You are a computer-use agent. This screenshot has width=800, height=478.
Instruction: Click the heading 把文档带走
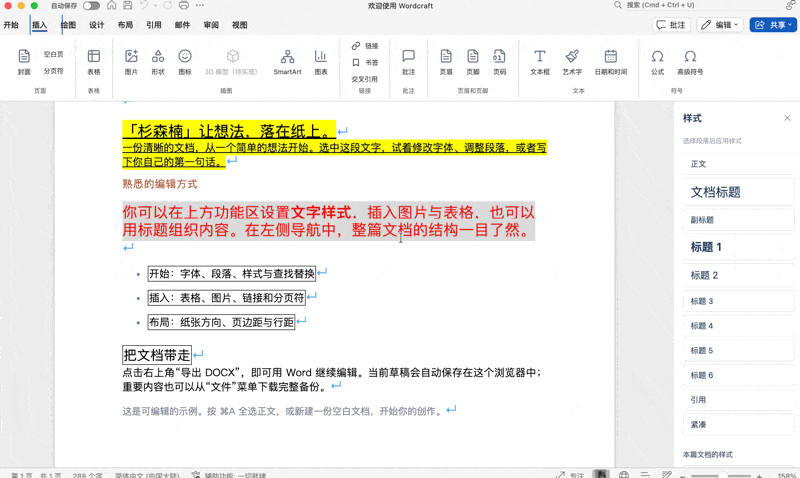(x=157, y=355)
